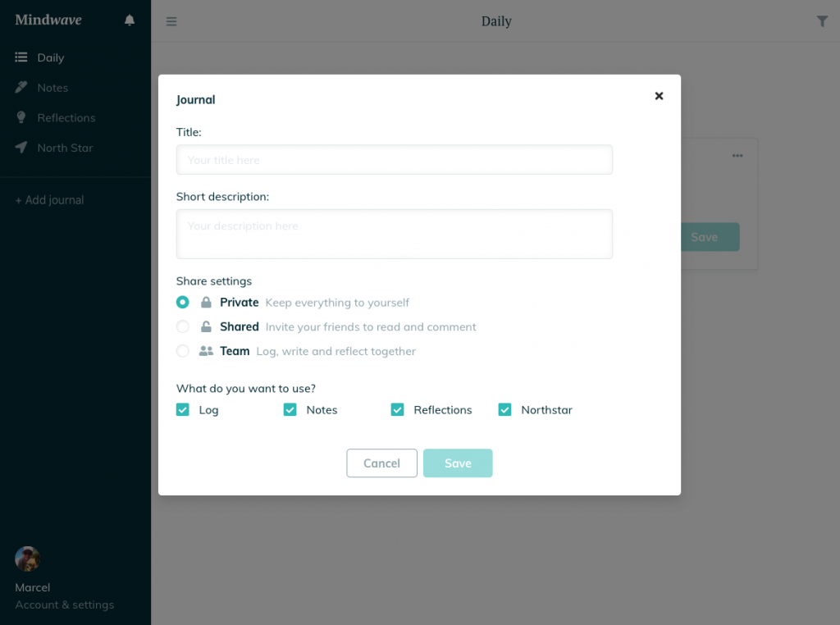Focus the Short description text area
This screenshot has height=625, width=840.
point(395,234)
